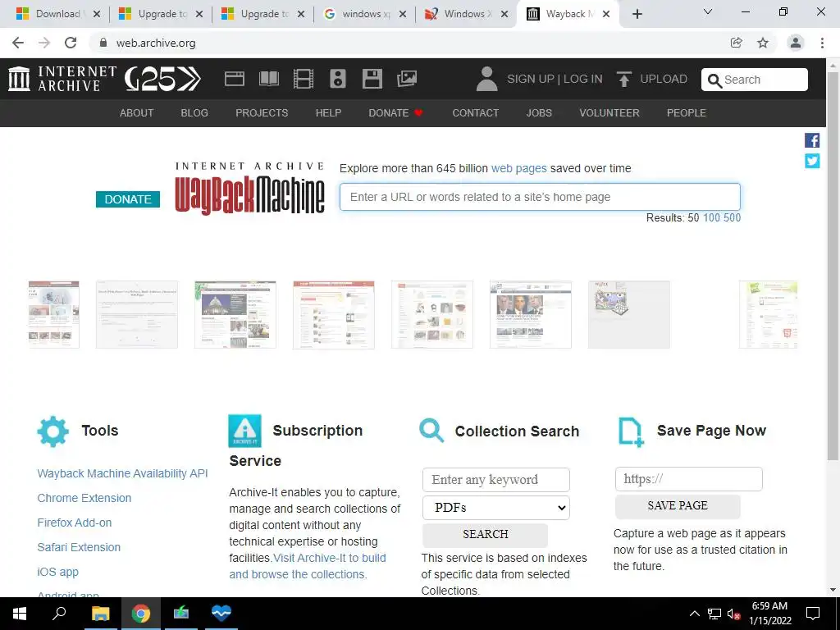
Task: Show hidden system tray icons
Action: point(694,614)
